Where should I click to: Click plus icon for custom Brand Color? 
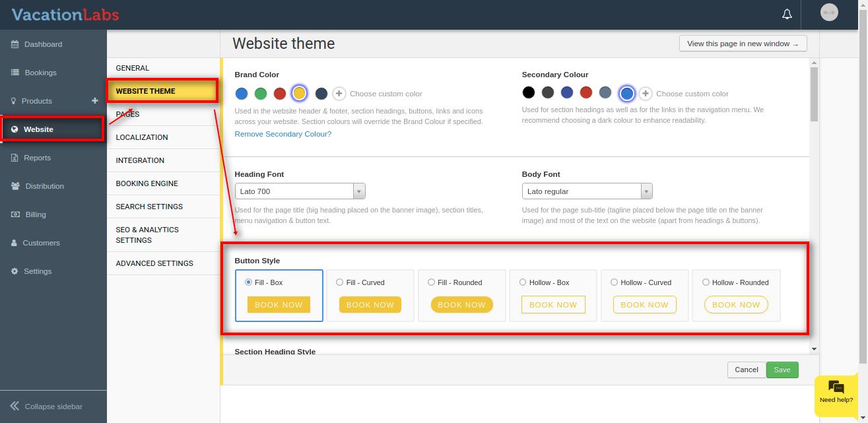point(339,94)
